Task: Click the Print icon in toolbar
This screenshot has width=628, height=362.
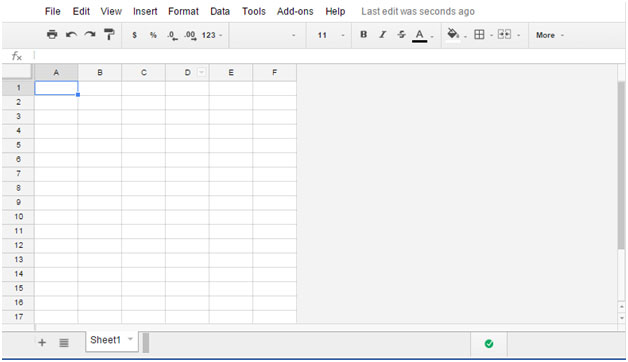Action: [x=52, y=34]
